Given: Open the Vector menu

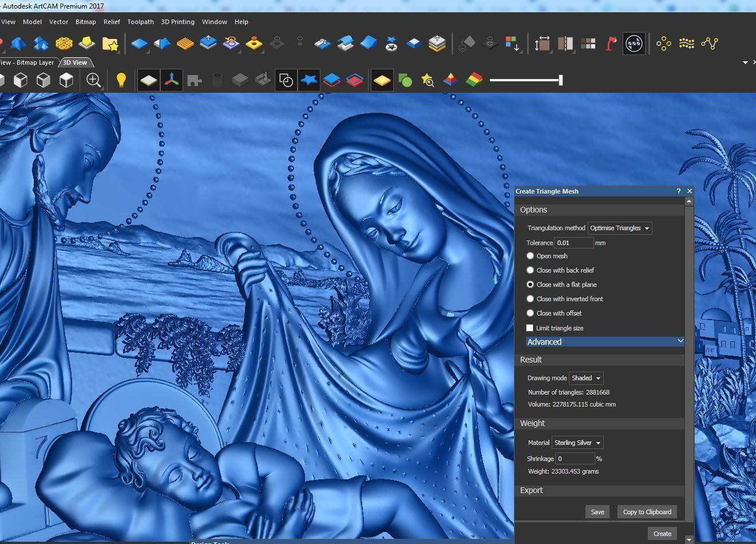Looking at the screenshot, I should click(58, 22).
